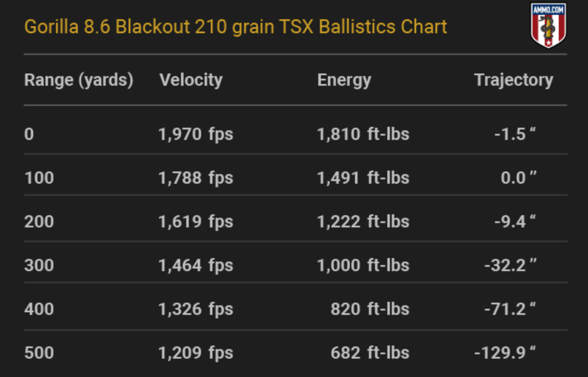Click the 1,222 ft-lbs energy value
Viewport: 588px width, 377px height.
coord(363,222)
